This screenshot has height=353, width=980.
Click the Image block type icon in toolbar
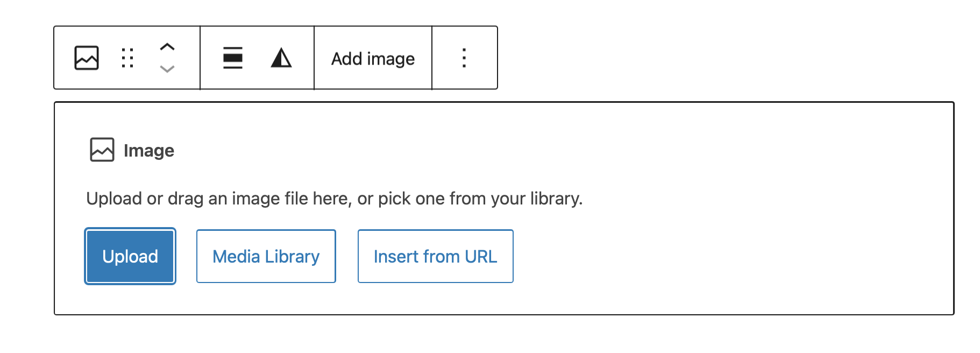coord(86,58)
